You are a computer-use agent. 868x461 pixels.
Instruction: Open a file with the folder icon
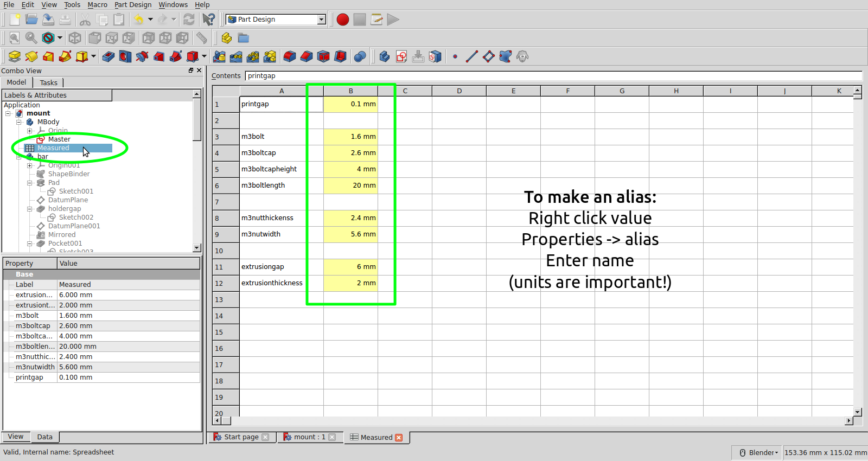tap(31, 20)
